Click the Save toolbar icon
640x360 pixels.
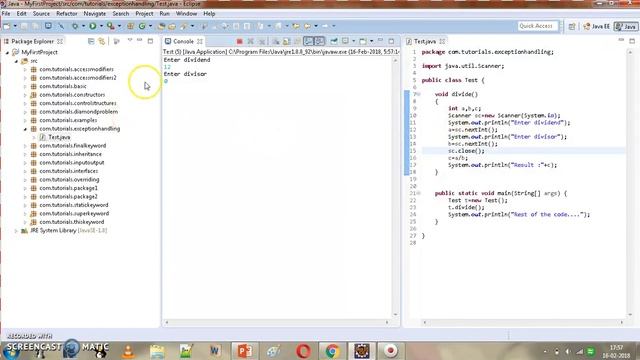click(x=24, y=26)
